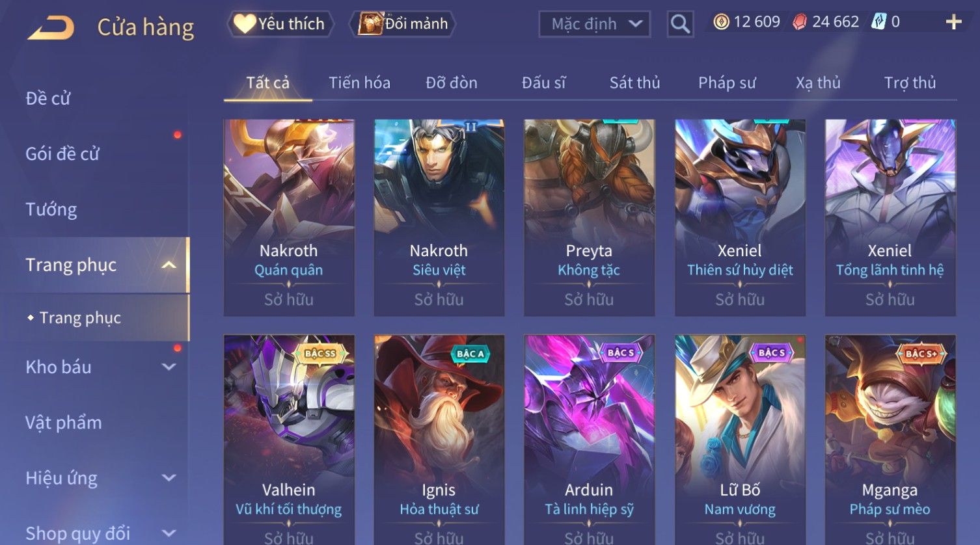Screen dimensions: 980x545
Task: Switch to the Tiến hóa tab
Action: 359,83
